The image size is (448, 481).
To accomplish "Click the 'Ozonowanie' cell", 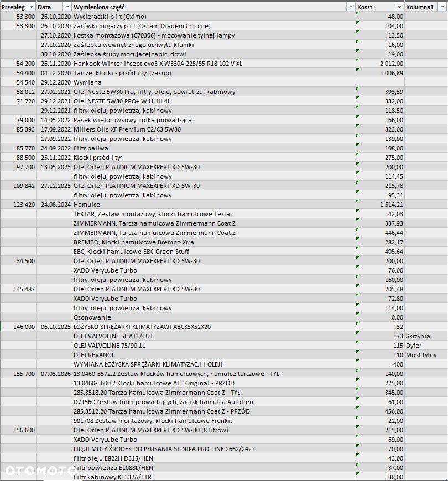I will (x=214, y=317).
